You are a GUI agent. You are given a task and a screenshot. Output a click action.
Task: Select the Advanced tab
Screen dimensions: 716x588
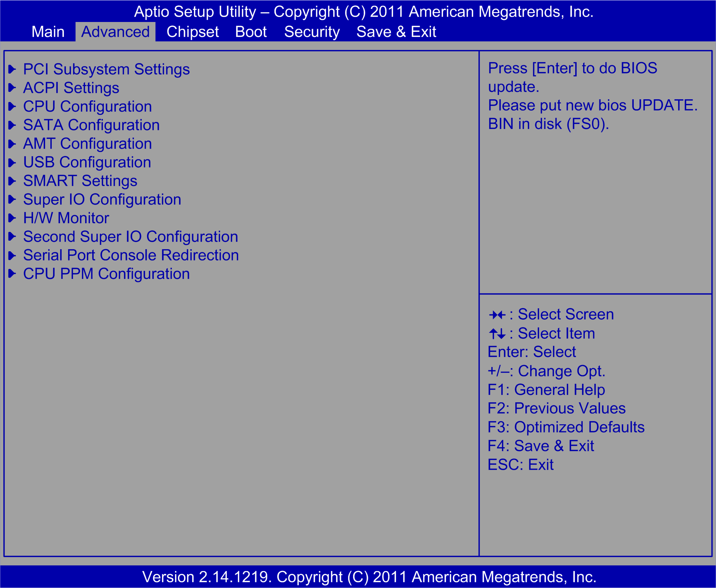115,32
